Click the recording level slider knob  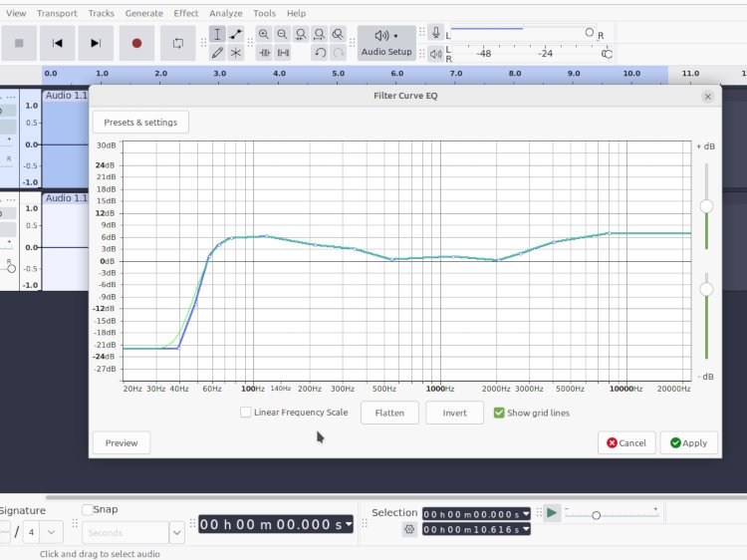tap(590, 33)
